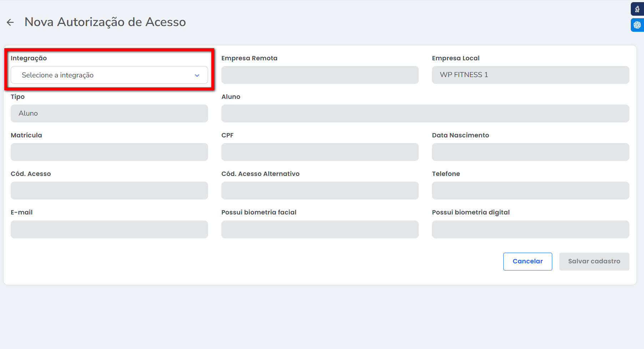This screenshot has width=644, height=349.
Task: Select the Telefone field
Action: coord(530,191)
